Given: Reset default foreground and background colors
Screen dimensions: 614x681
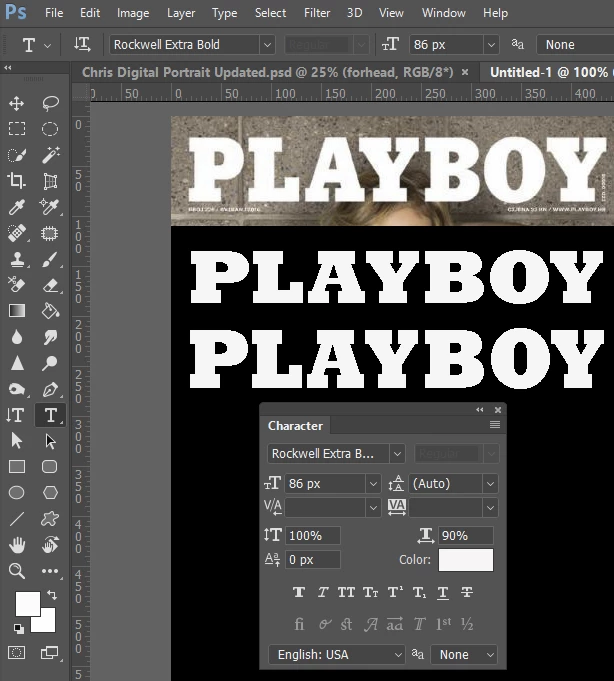Looking at the screenshot, I should (18, 628).
